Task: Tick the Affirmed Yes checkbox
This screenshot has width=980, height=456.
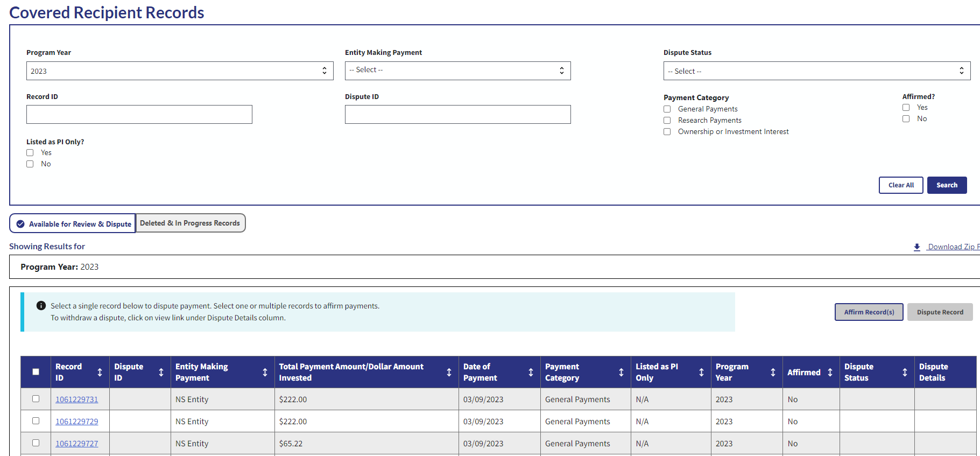Action: [x=906, y=108]
